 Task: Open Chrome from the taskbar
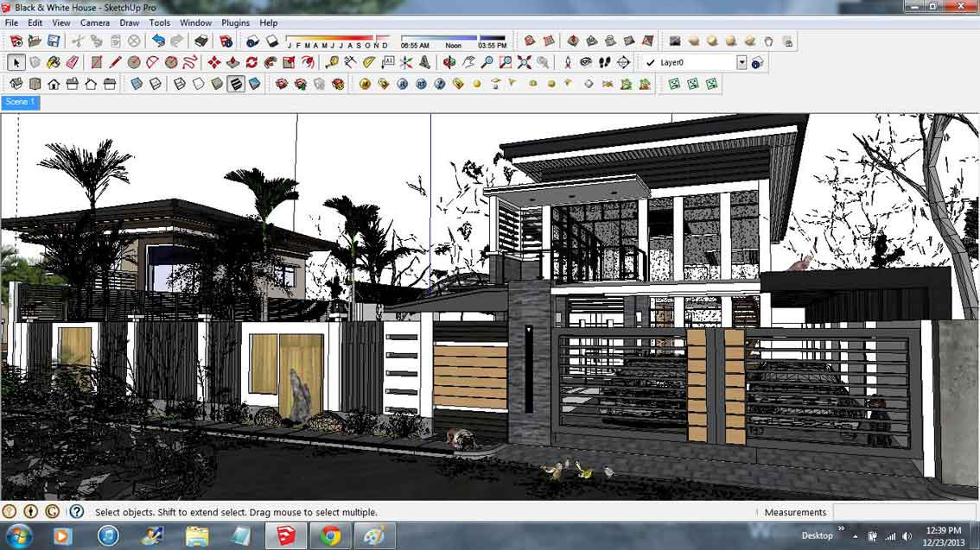[x=331, y=535]
